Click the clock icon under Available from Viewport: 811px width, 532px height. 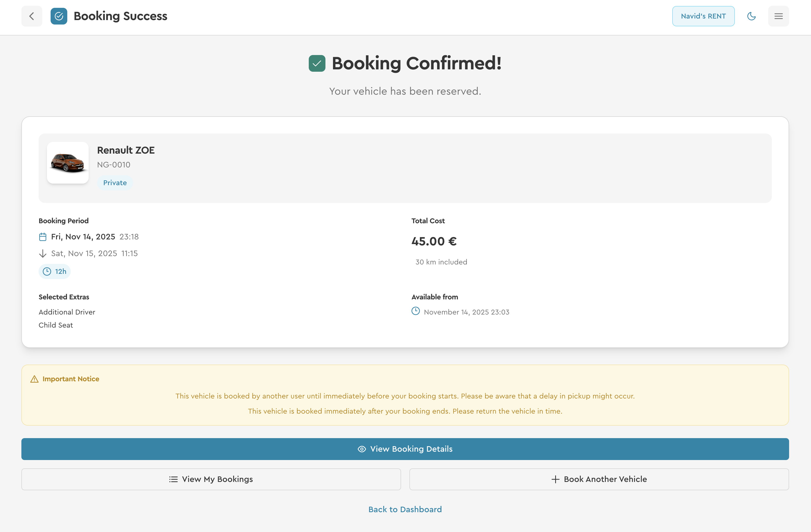tap(415, 311)
